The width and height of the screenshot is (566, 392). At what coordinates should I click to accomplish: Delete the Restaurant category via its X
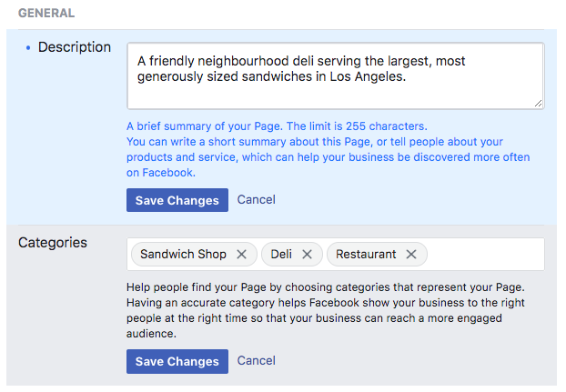(x=411, y=255)
